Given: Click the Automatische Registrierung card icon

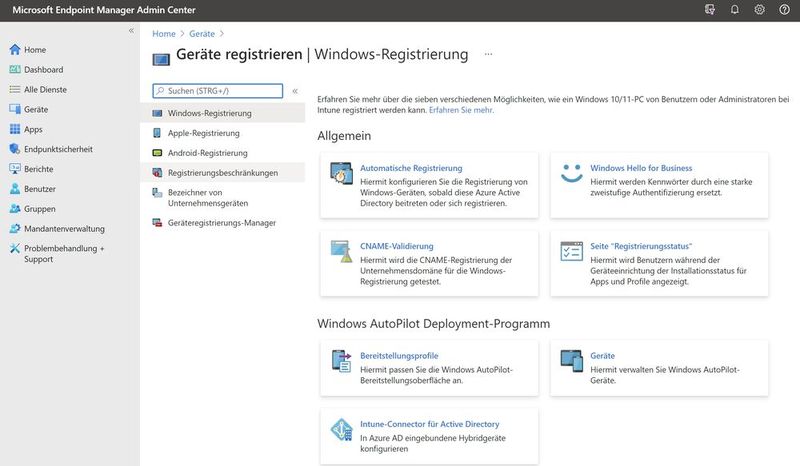Looking at the screenshot, I should point(341,173).
